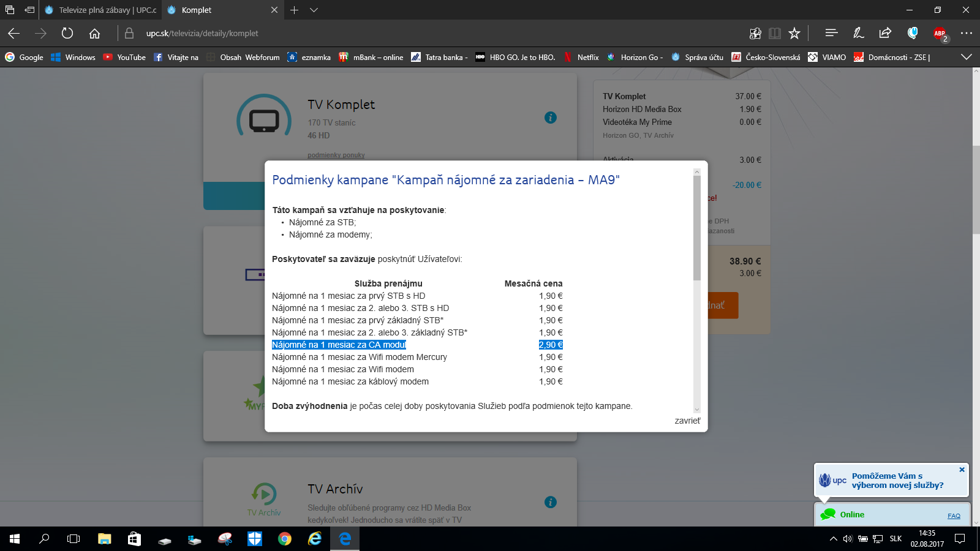Click the web notes pen icon
980x551 pixels.
(858, 33)
